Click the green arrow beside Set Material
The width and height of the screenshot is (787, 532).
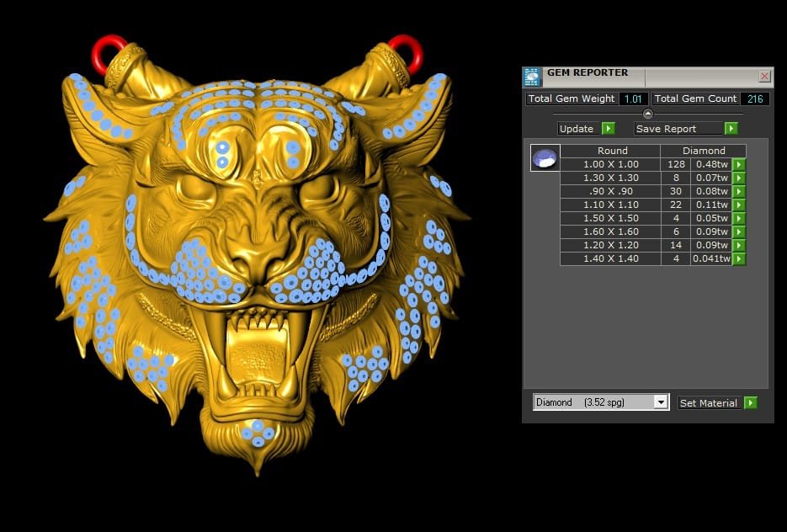point(750,403)
